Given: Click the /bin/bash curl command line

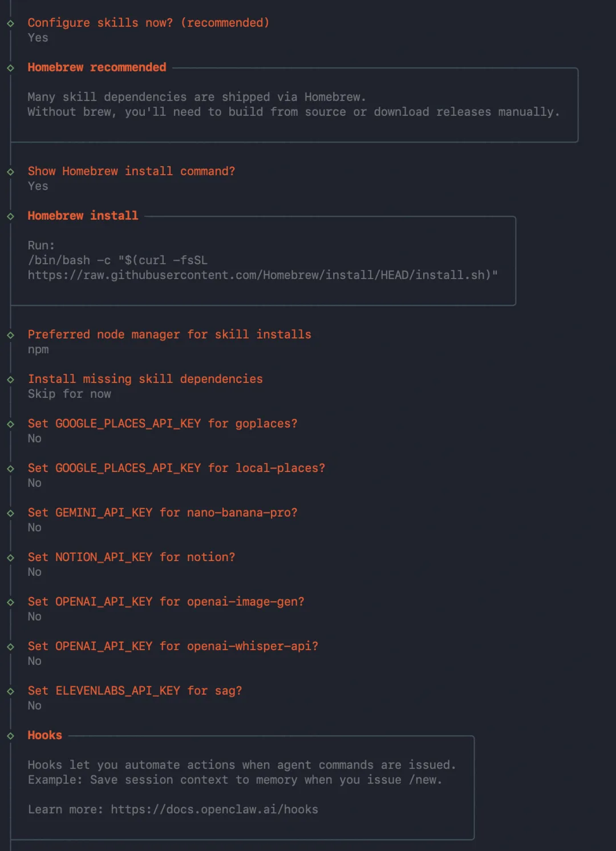Looking at the screenshot, I should click(x=117, y=260).
